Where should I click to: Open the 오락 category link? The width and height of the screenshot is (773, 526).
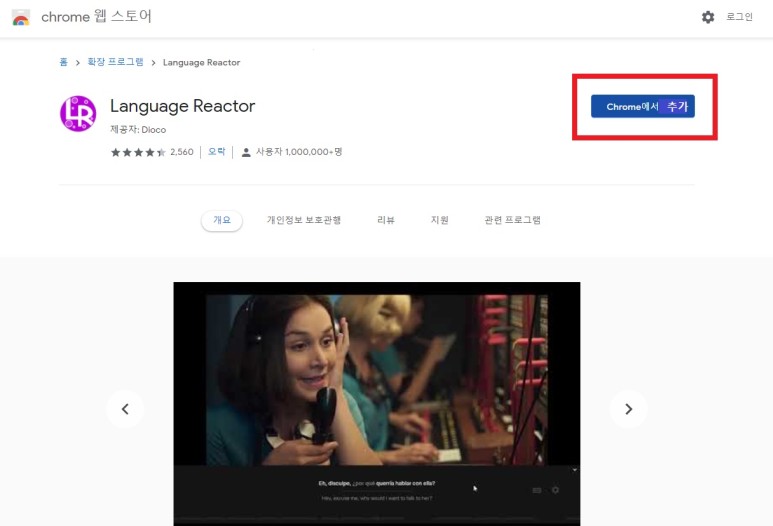(216, 152)
